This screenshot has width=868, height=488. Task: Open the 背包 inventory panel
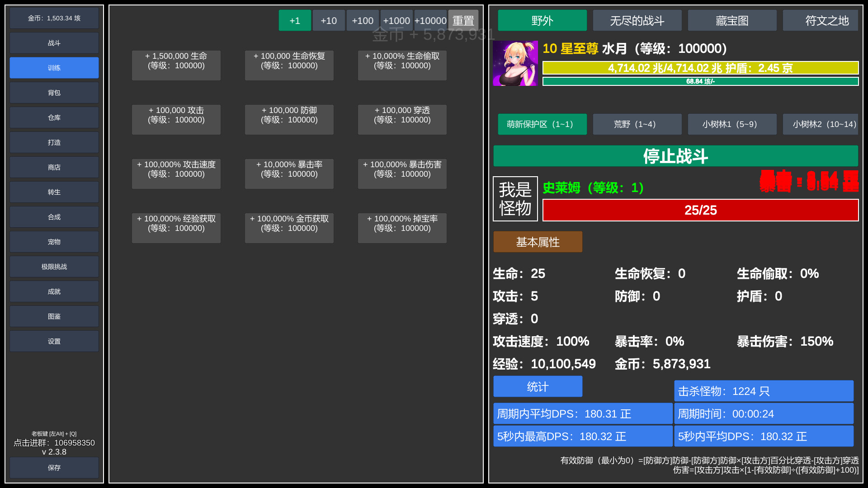(54, 93)
